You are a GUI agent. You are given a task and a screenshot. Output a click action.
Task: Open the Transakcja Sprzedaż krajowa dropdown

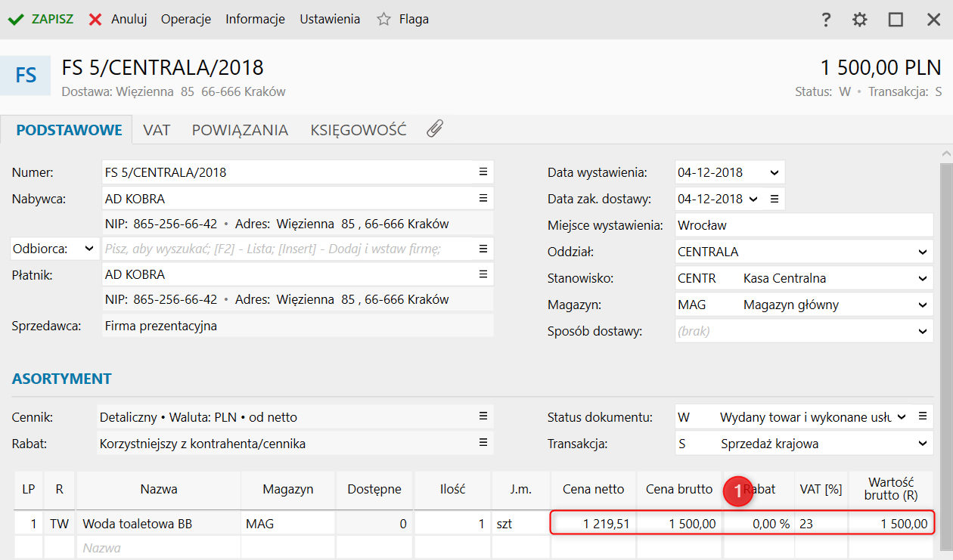(922, 444)
